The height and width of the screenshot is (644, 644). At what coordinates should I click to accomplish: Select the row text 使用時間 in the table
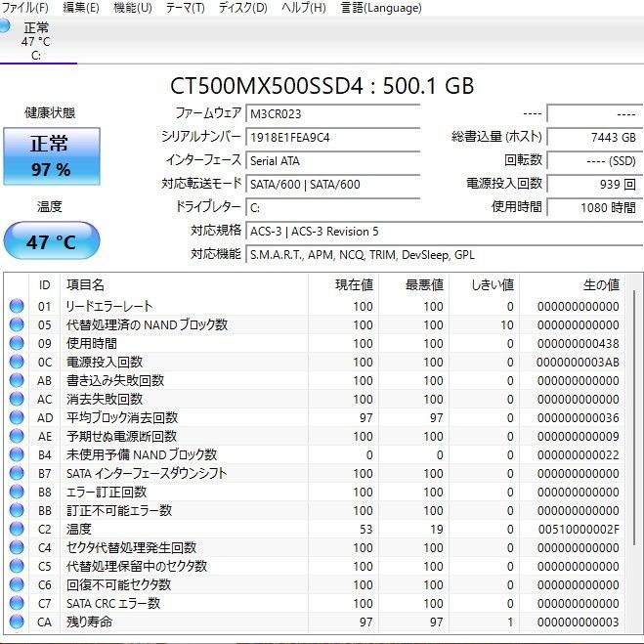coord(92,343)
